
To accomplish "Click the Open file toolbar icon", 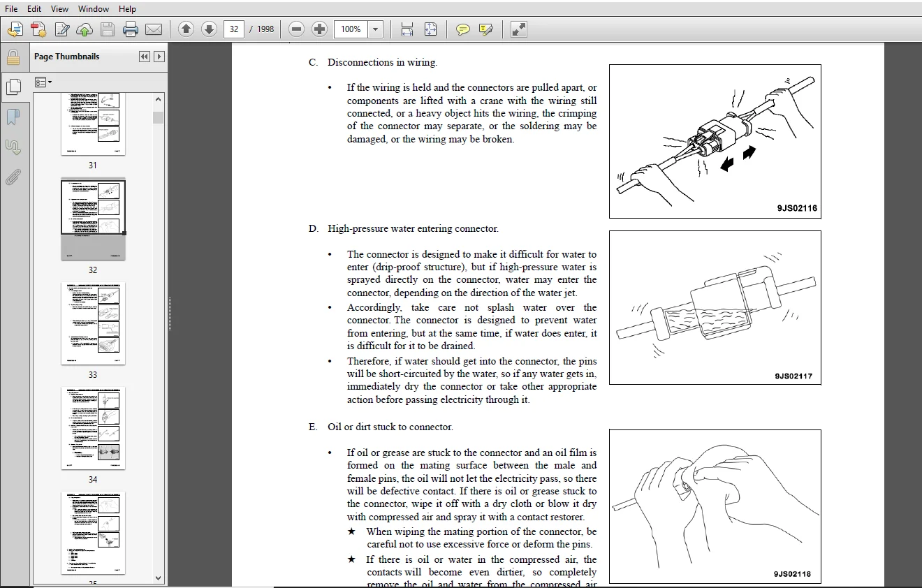I will [15, 29].
